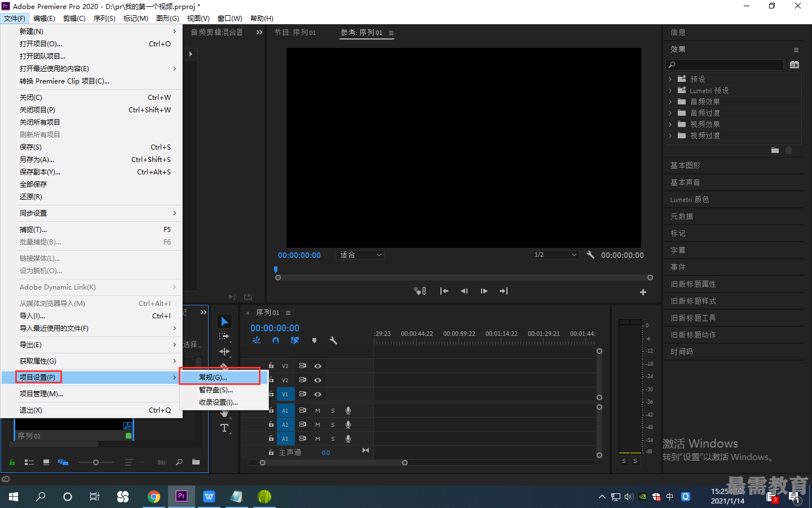Viewport: 812px width, 508px height.
Task: Open the Effects panel menu icon
Action: click(796, 50)
